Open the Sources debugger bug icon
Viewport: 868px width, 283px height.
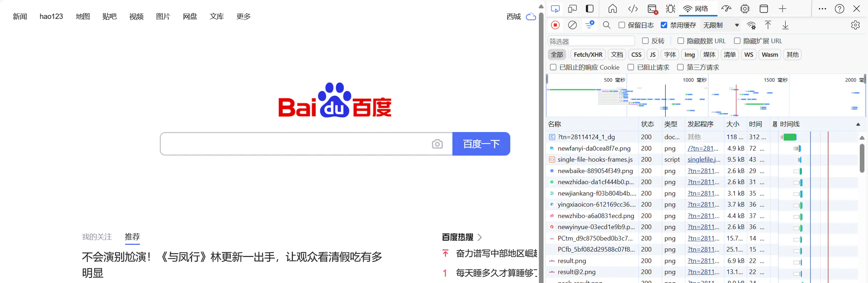pos(670,9)
